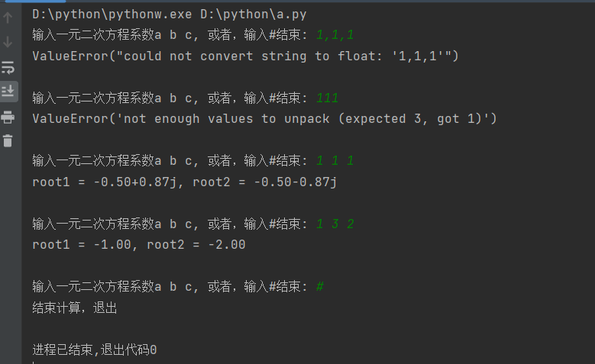Toggle scroll to end of console
This screenshot has height=364, width=595.
coord(8,91)
